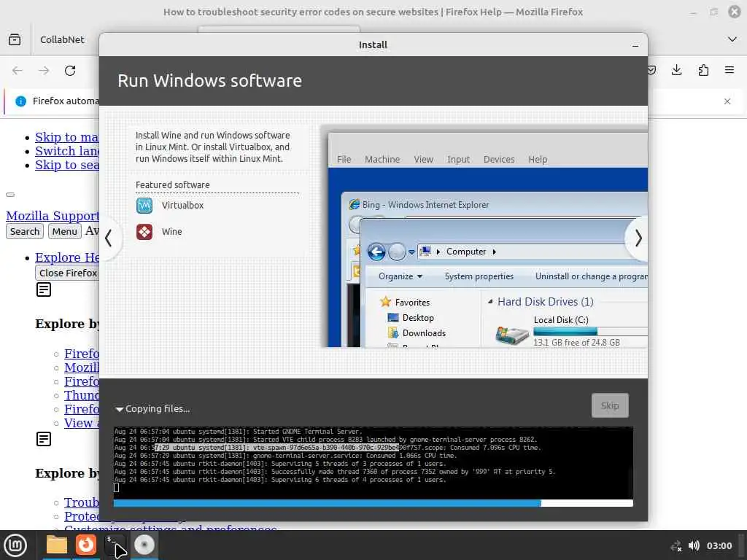Click the Firefox back arrow
Viewport: 747px width, 560px height.
click(x=18, y=71)
